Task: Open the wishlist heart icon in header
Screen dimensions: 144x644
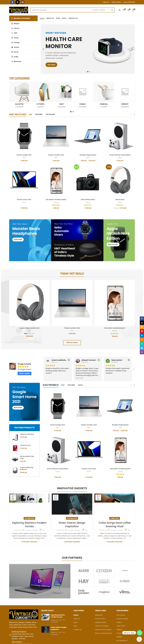Action: 124,10
